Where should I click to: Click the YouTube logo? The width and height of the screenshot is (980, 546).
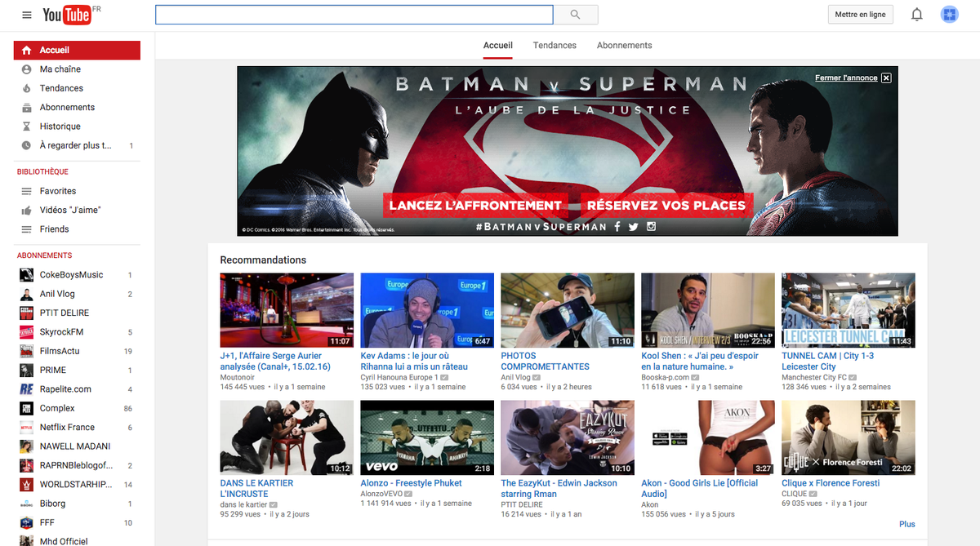point(65,15)
